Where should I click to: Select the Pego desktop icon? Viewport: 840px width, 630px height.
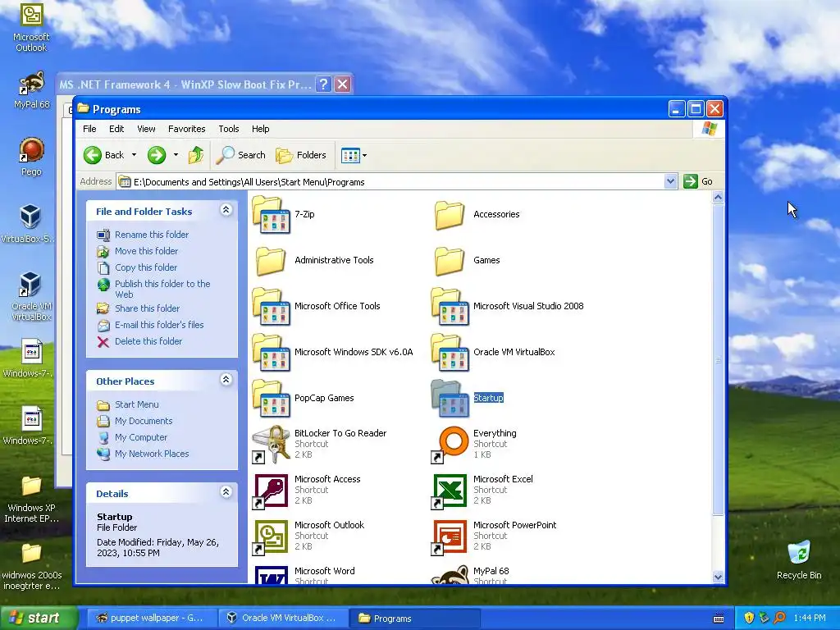[31, 157]
